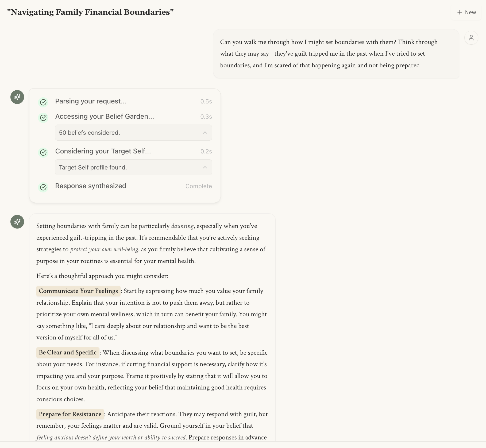
Task: Select the Communicate Your Feelings highlighted heading
Action: 78,291
